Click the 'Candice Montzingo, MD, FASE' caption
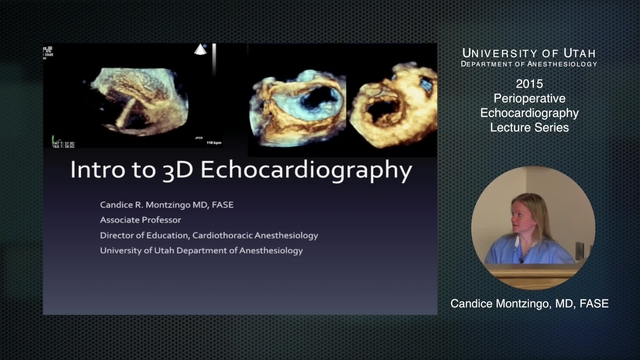 click(x=529, y=304)
